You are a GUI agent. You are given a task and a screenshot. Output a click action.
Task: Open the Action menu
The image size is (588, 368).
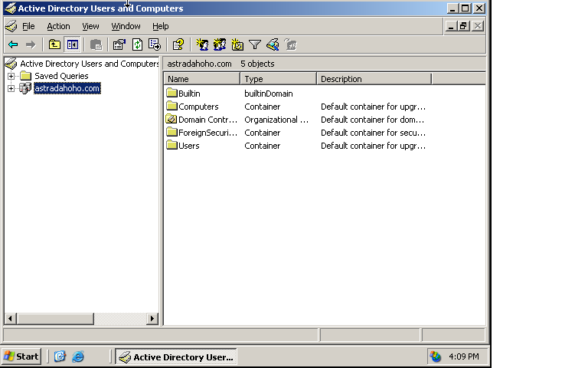point(58,26)
